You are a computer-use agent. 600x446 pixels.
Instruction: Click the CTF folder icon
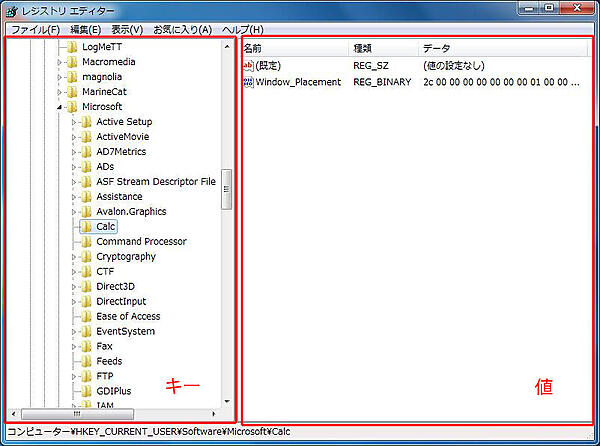point(86,272)
